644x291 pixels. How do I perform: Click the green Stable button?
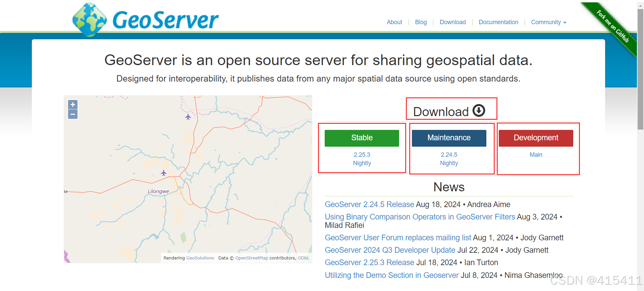362,138
